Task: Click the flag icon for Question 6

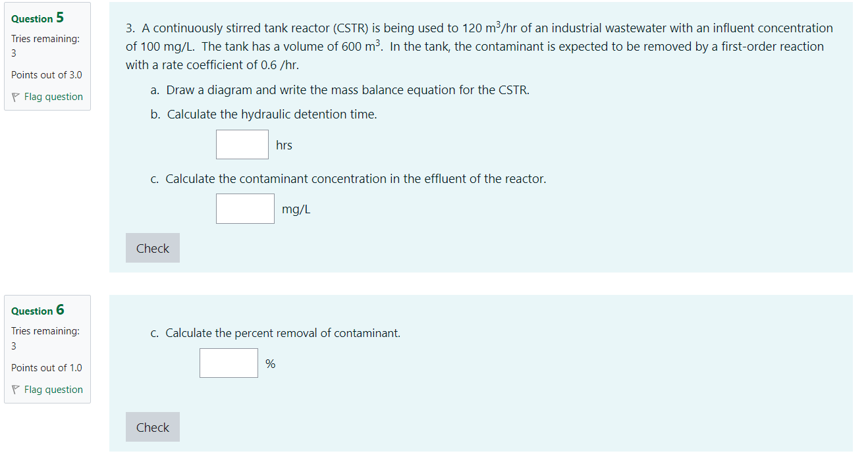Action: pyautogui.click(x=15, y=389)
